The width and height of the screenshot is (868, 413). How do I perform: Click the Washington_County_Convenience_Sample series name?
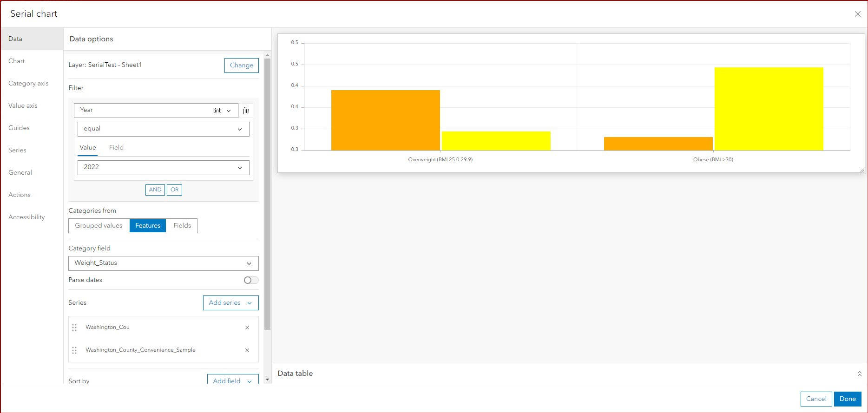pos(140,350)
